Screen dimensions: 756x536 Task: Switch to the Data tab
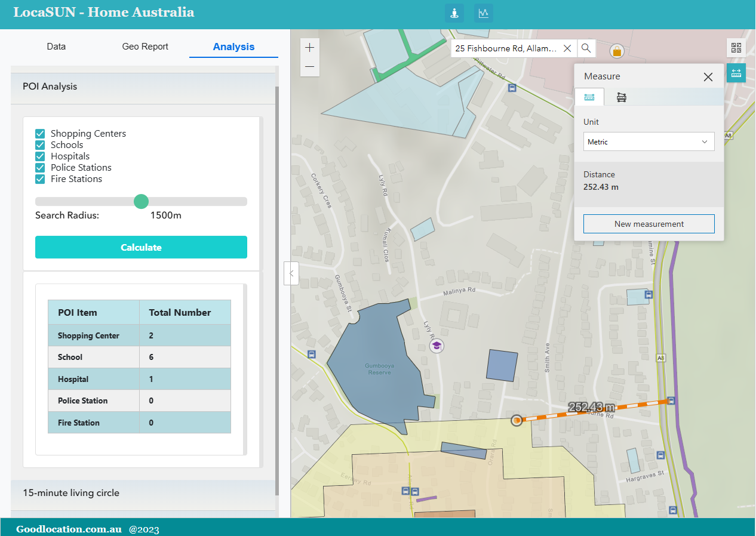56,47
